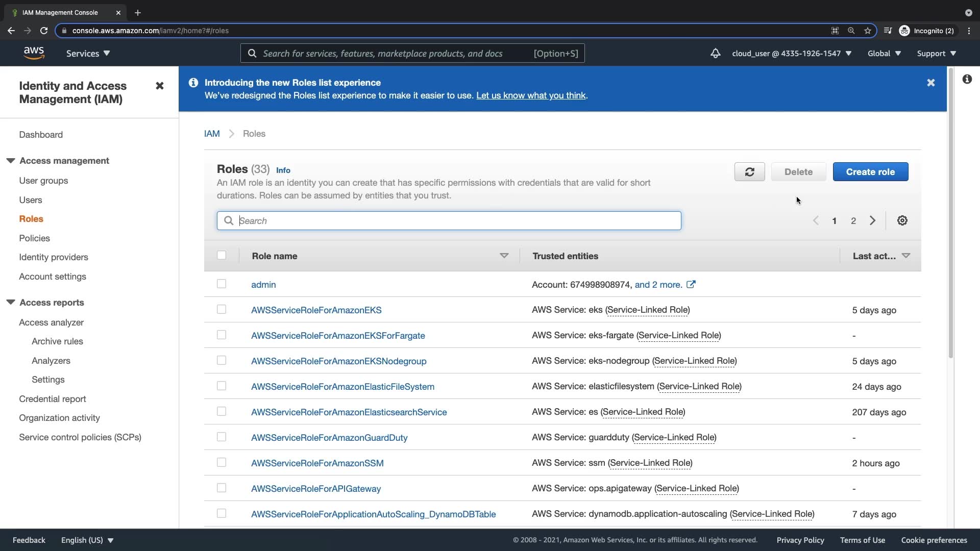Dismiss the new Roles list experience banner

[930, 83]
